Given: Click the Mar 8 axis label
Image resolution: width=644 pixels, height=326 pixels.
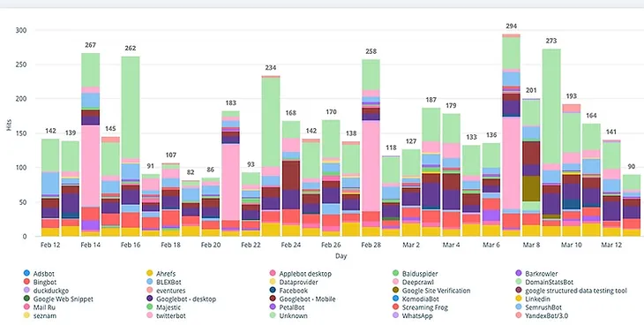Looking at the screenshot, I should pyautogui.click(x=532, y=245).
